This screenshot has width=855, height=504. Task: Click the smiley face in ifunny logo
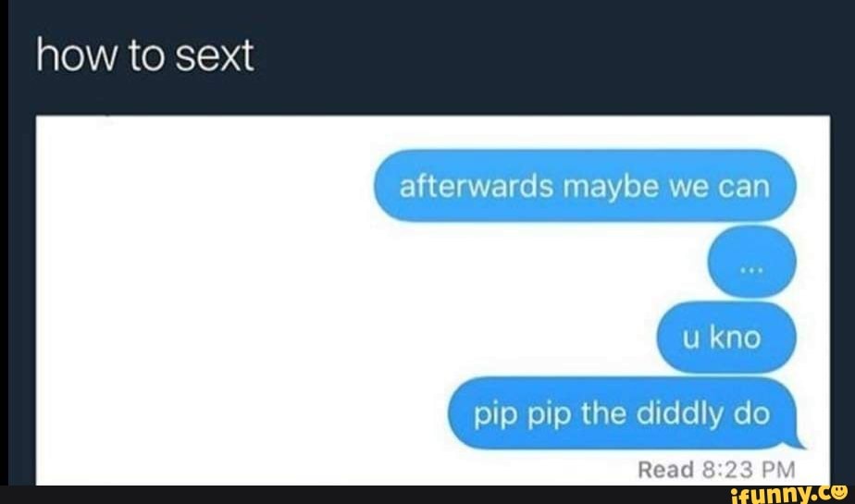pos(836,492)
